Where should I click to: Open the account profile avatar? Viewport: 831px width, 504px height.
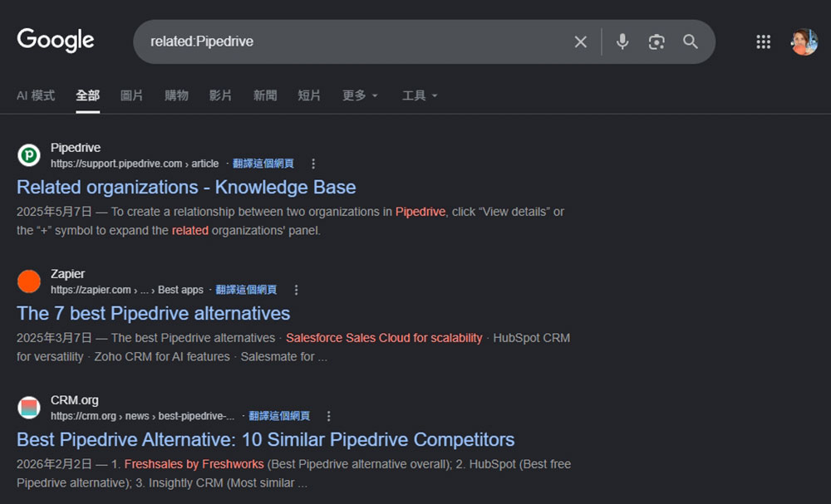click(x=804, y=42)
